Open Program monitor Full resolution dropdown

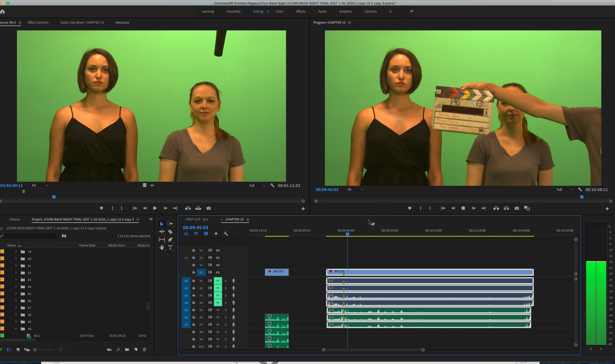564,190
